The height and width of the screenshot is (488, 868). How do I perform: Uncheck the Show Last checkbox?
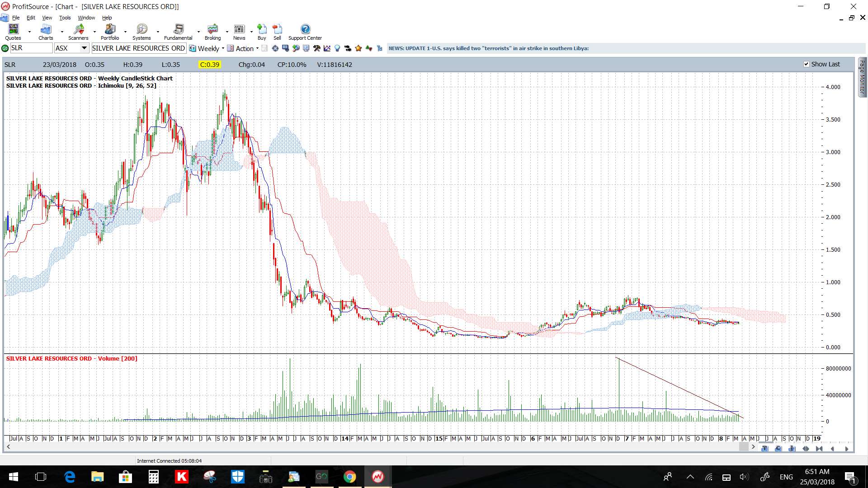point(807,64)
